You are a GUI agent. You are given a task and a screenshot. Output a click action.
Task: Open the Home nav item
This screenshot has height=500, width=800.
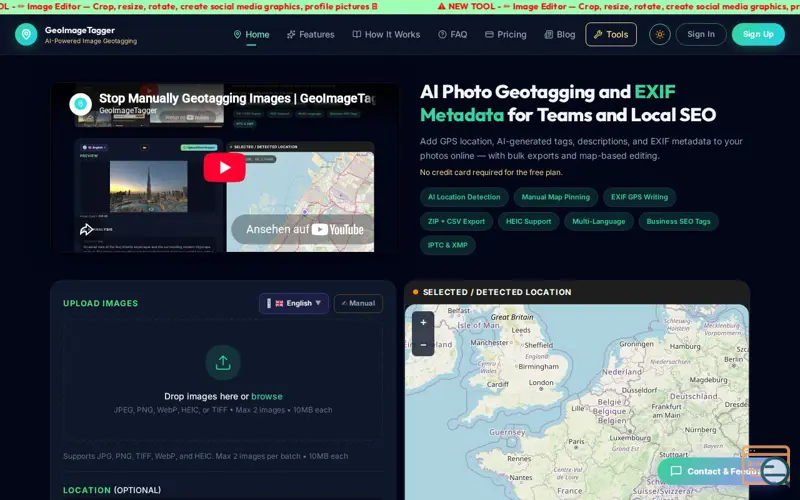tap(251, 35)
